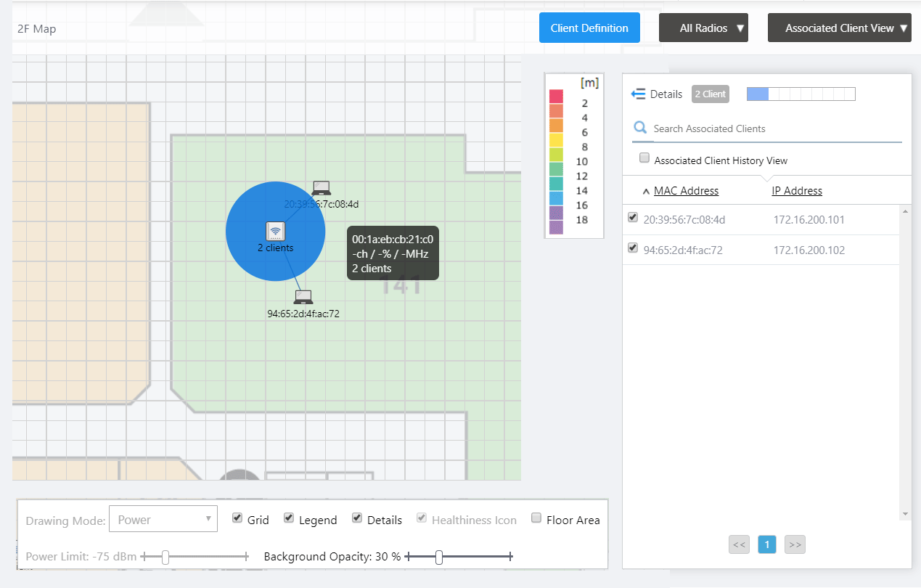This screenshot has height=588, width=921.
Task: Uncheck client 20:39:56:7c:08:4d row checkbox
Action: (632, 218)
